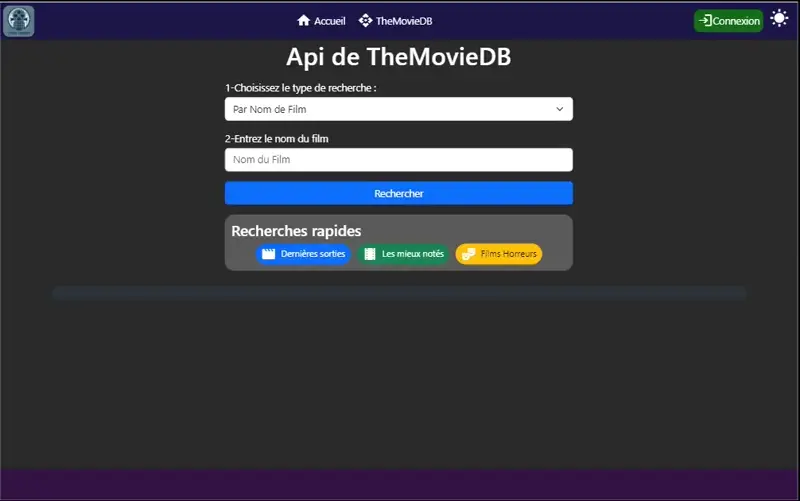
Task: Click the Films Horreurs quick search button
Action: (x=499, y=254)
